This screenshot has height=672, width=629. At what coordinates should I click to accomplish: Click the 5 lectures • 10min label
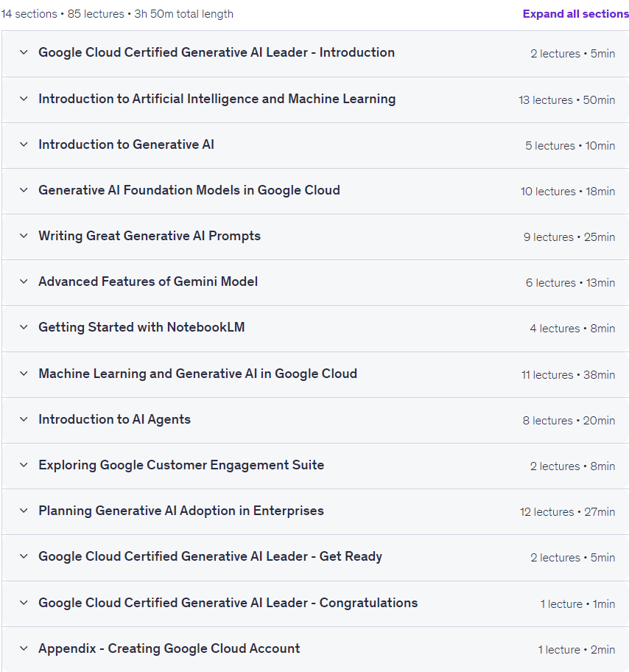point(570,146)
